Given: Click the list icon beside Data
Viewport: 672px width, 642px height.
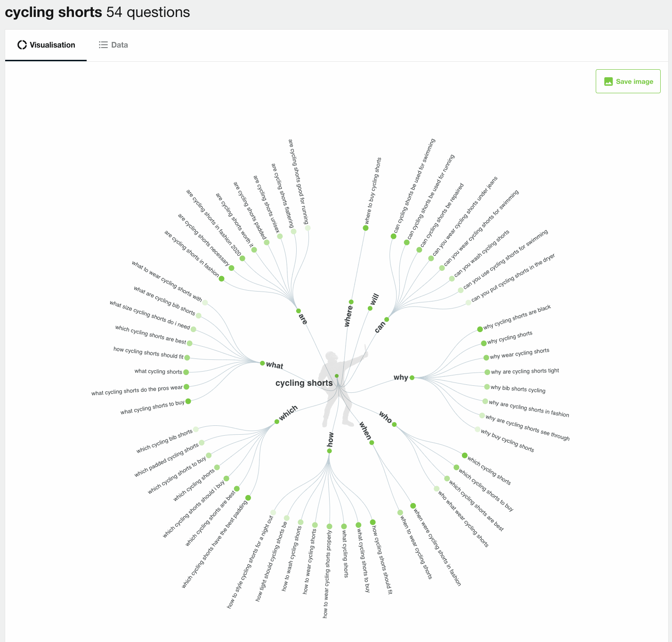Looking at the screenshot, I should pos(103,45).
